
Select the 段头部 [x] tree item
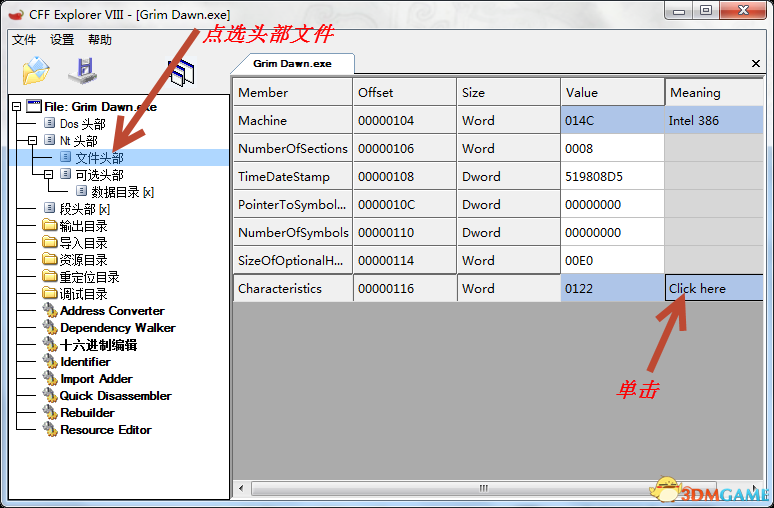[84, 209]
